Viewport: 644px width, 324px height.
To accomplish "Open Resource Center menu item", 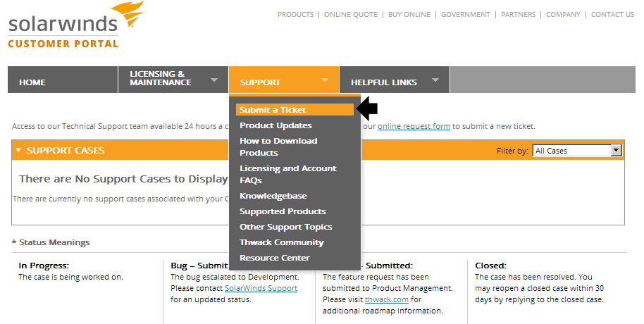I will click(x=274, y=258).
